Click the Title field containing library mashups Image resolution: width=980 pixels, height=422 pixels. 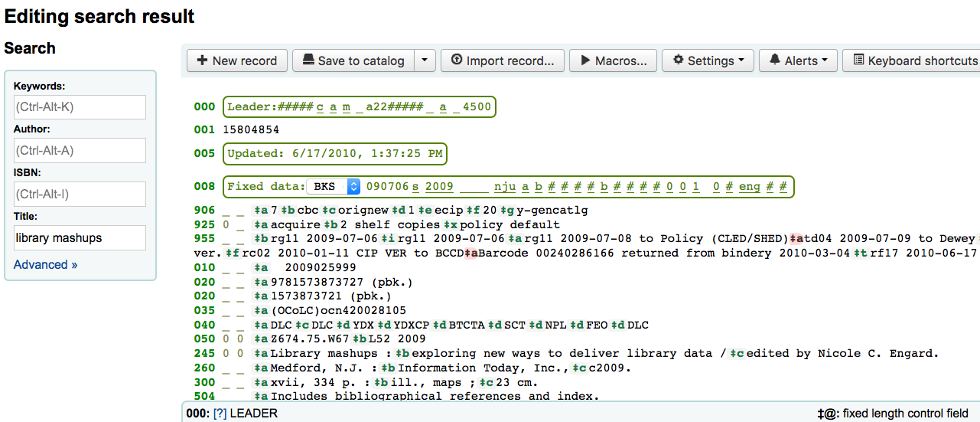(x=80, y=238)
